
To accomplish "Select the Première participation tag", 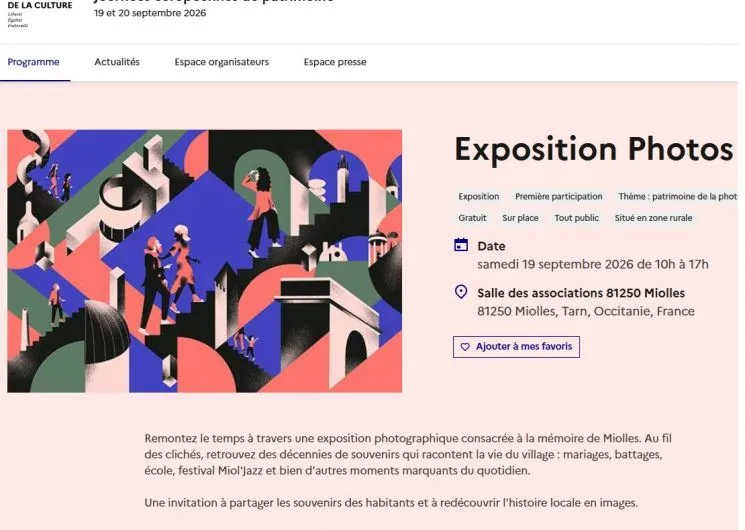I will [558, 196].
